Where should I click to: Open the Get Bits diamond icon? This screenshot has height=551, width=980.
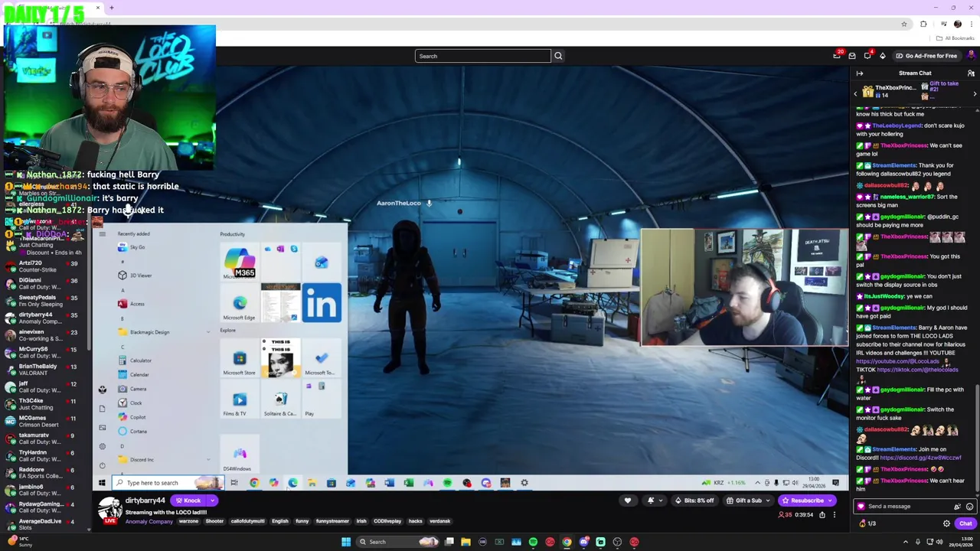(882, 56)
